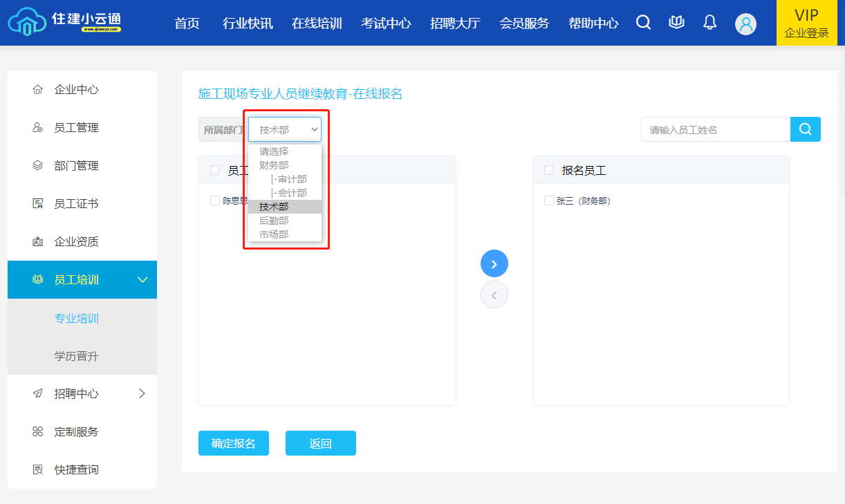Focus the 请输入员工姓名 search field

point(715,129)
